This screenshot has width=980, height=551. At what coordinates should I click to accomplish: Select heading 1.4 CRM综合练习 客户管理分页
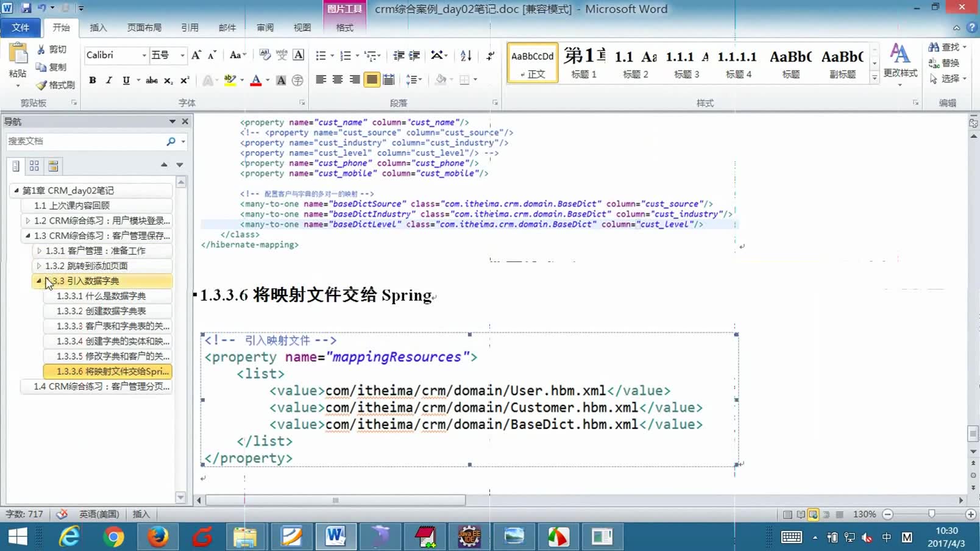(96, 386)
